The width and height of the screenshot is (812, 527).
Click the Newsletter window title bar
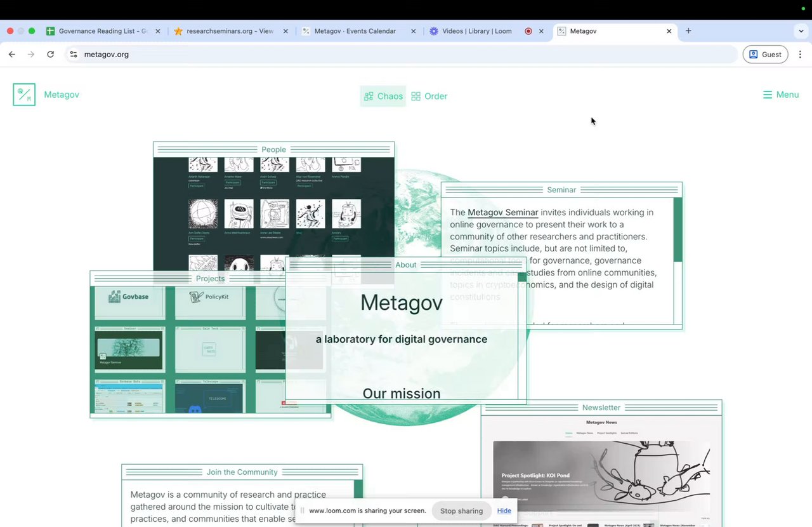(601, 408)
